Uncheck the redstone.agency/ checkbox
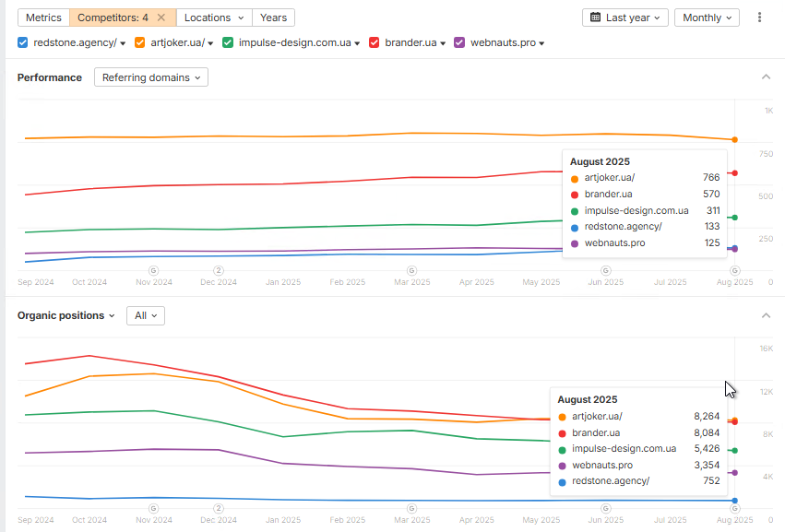Screen dimensions: 785x532 [x=22, y=42]
